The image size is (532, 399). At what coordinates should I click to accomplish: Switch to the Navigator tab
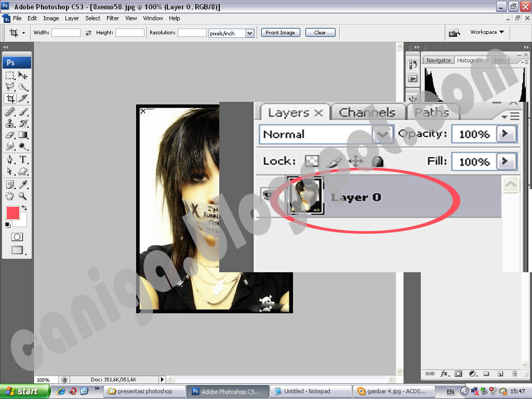click(x=438, y=60)
